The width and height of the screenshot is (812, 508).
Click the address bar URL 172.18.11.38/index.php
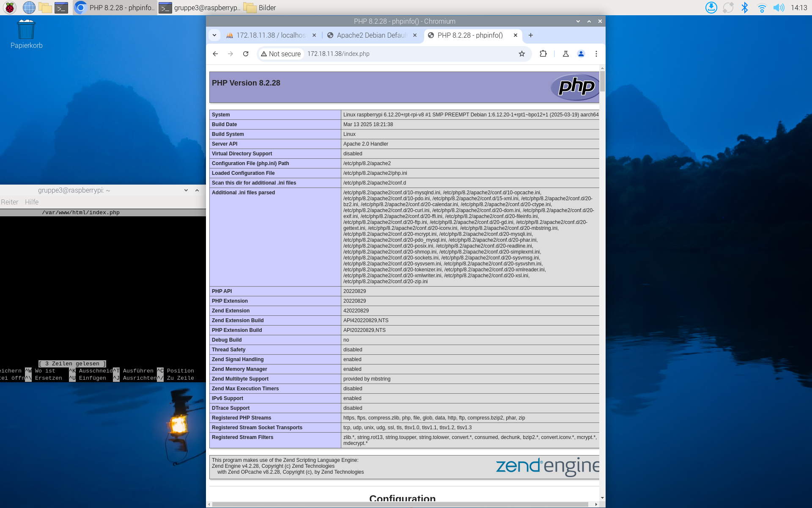coord(338,54)
